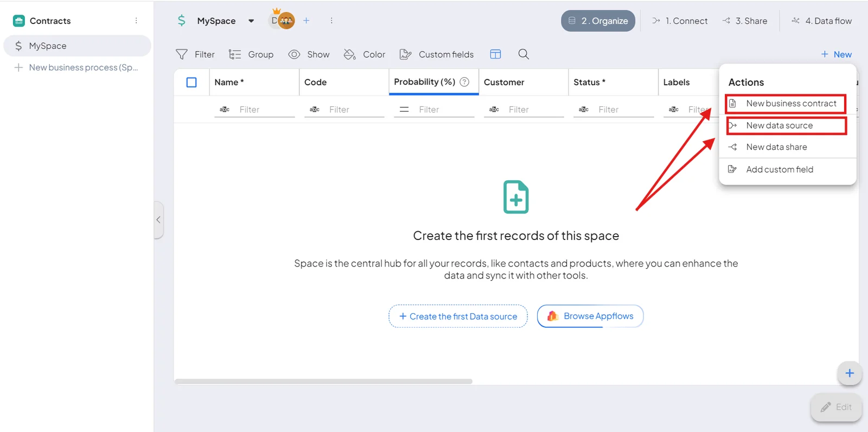Click the Probability help question mark icon
This screenshot has height=432, width=868.
click(464, 82)
